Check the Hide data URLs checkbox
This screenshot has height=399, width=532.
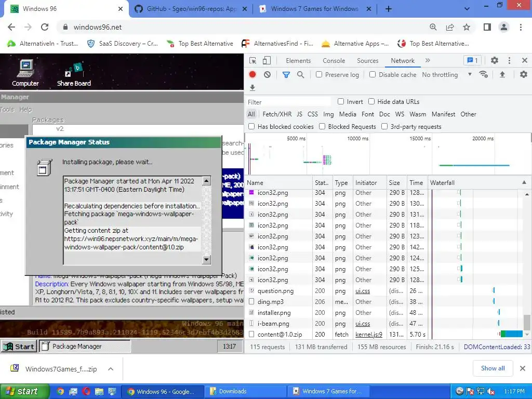coord(371,101)
